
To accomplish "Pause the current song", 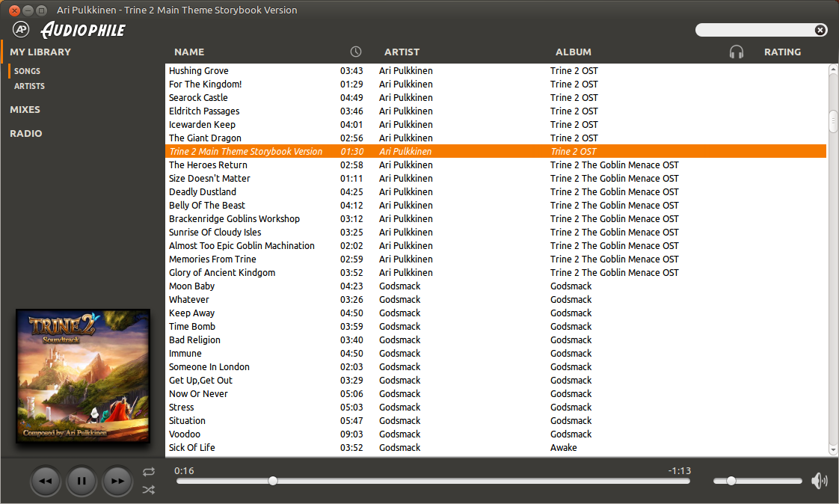I will pyautogui.click(x=82, y=481).
